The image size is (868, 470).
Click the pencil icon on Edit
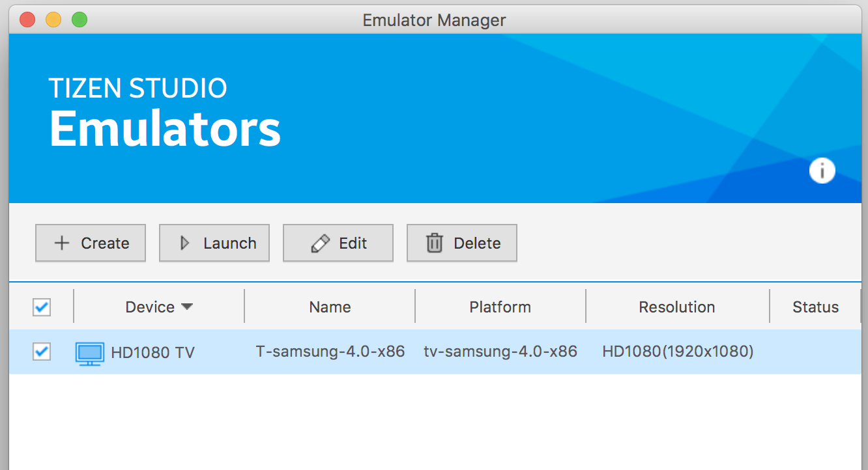(320, 243)
